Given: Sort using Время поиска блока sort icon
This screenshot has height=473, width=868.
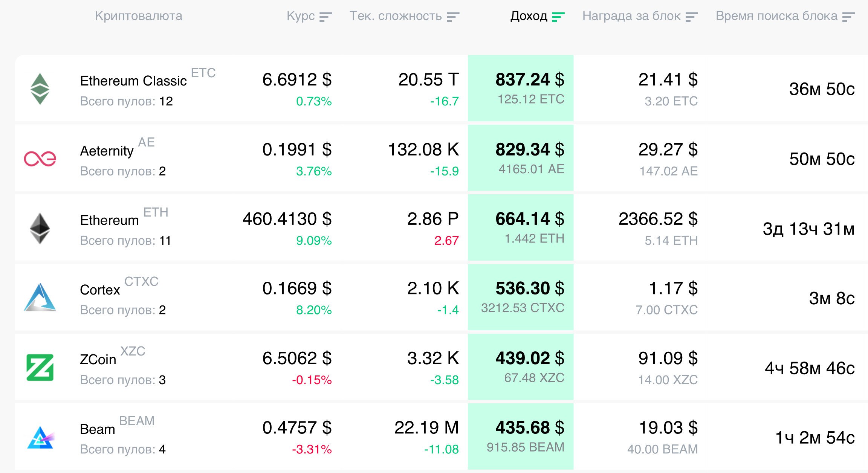Looking at the screenshot, I should [x=848, y=17].
